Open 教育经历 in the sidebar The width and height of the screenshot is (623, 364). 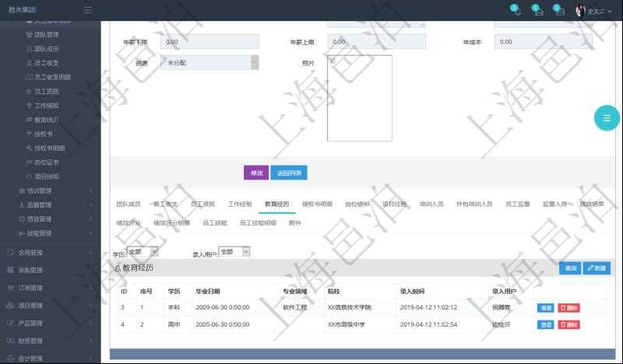(x=46, y=120)
